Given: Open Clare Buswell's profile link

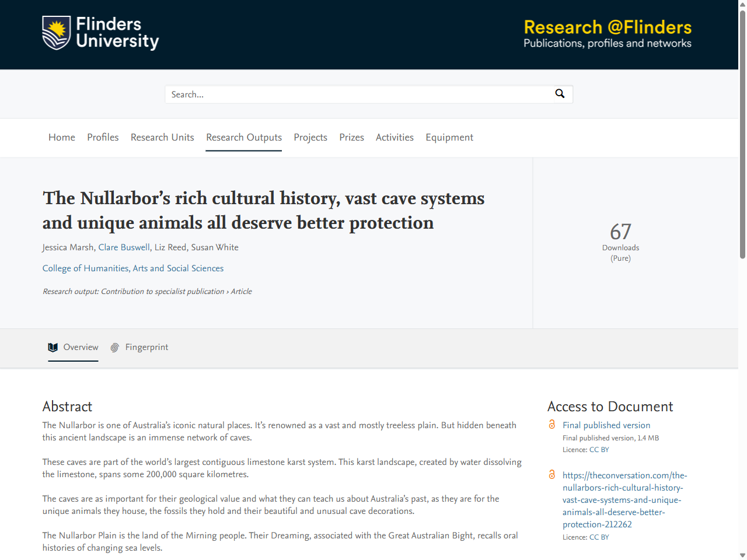Looking at the screenshot, I should [124, 247].
